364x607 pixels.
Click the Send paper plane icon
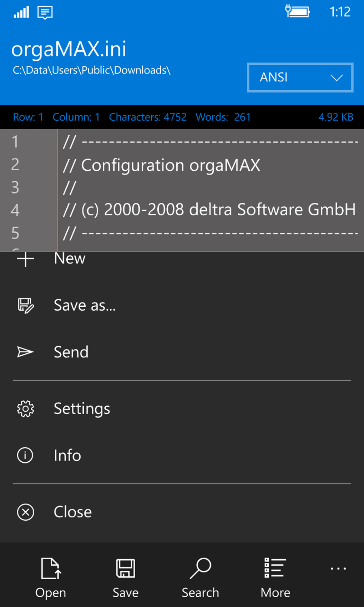26,352
